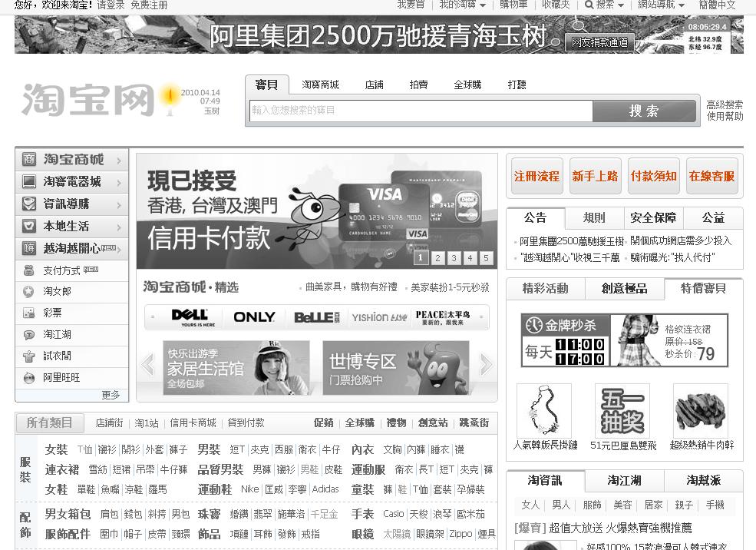Click the 簡體中文 language link

point(718,5)
